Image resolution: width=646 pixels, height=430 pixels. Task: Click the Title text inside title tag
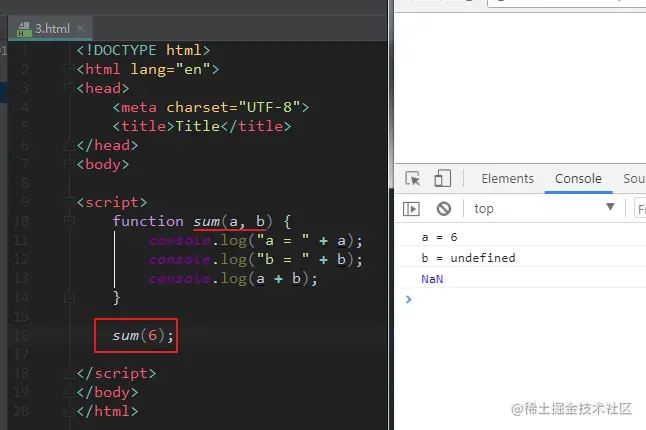[x=198, y=126]
